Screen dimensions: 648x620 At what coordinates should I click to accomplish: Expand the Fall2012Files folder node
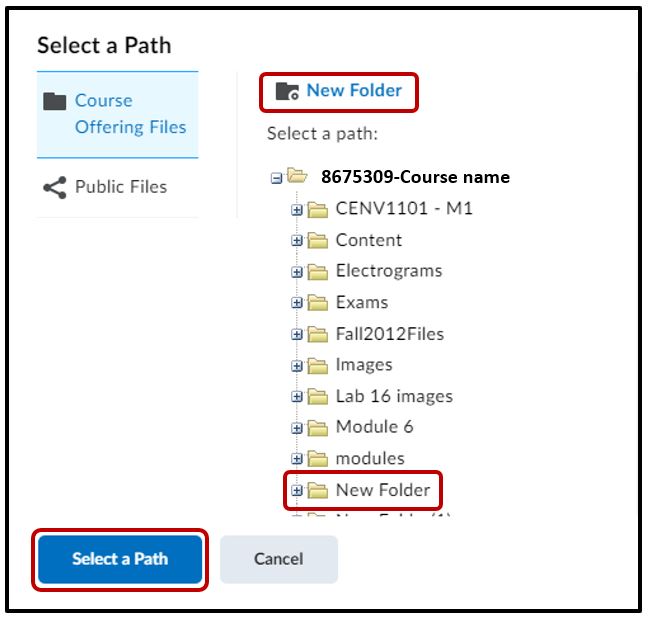297,335
